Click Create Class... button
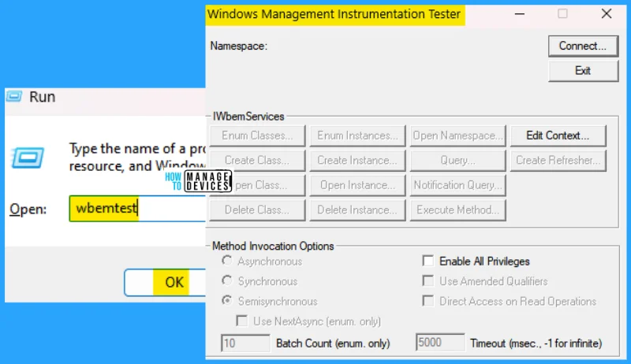The height and width of the screenshot is (364, 631). (257, 160)
